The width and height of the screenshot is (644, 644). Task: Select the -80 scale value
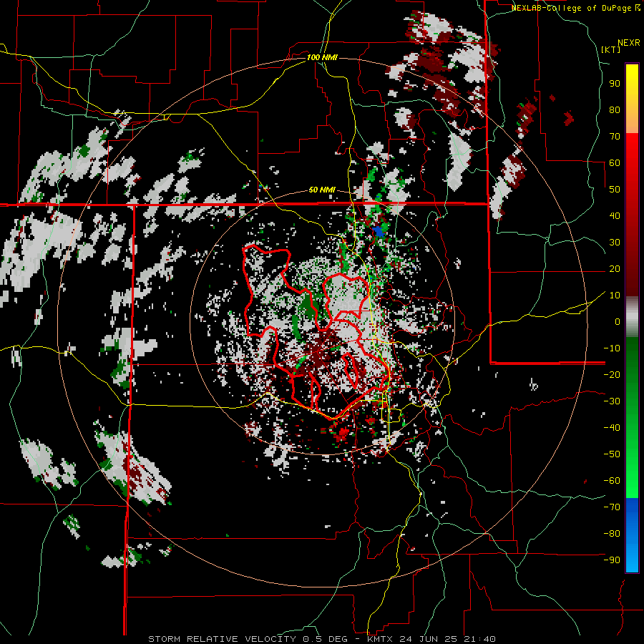612,534
